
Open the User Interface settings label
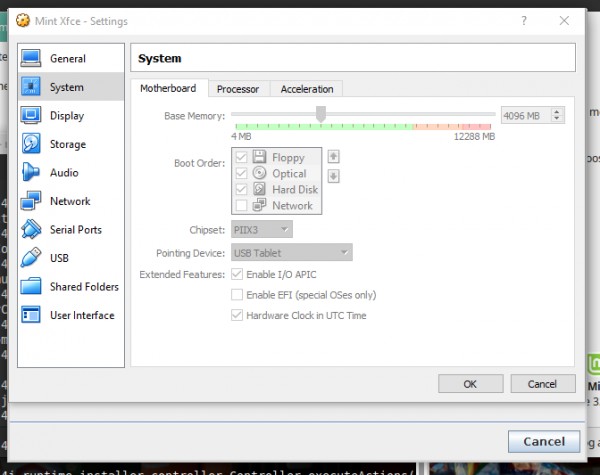pyautogui.click(x=82, y=315)
